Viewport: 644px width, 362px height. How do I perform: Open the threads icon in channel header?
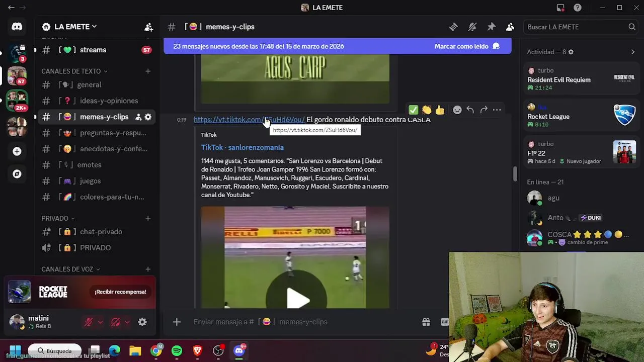point(453,27)
